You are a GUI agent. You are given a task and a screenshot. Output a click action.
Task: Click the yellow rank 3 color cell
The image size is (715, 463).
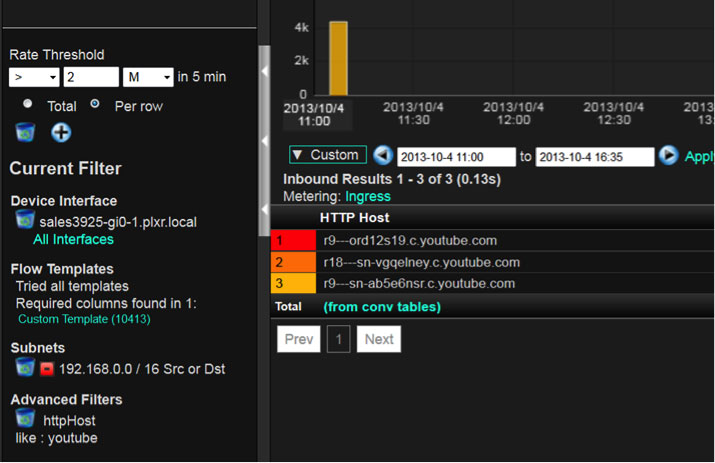click(x=293, y=283)
